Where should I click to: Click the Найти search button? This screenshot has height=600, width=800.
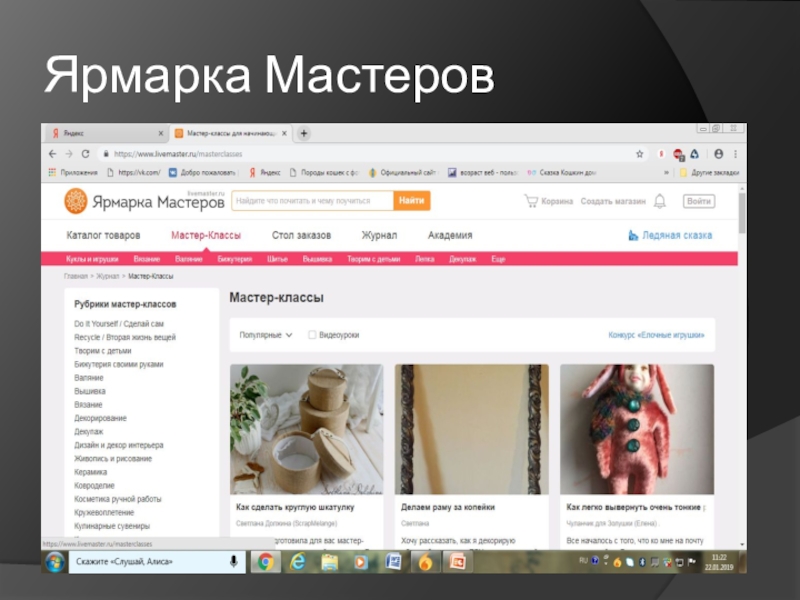(x=412, y=201)
